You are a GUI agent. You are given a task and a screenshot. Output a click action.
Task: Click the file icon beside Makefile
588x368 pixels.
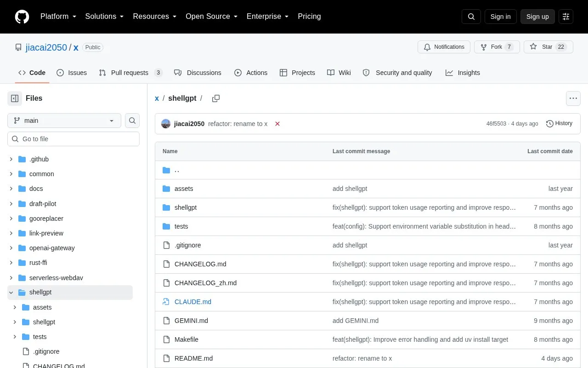(x=166, y=339)
